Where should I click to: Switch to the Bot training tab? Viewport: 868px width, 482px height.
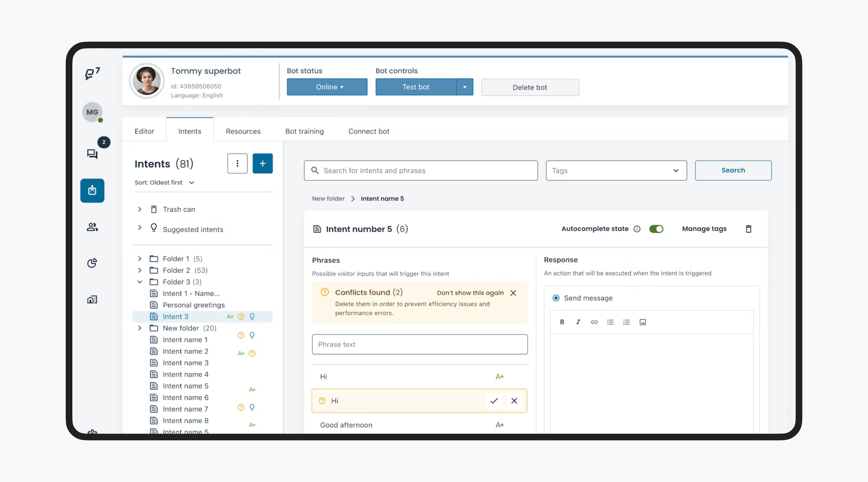point(304,131)
